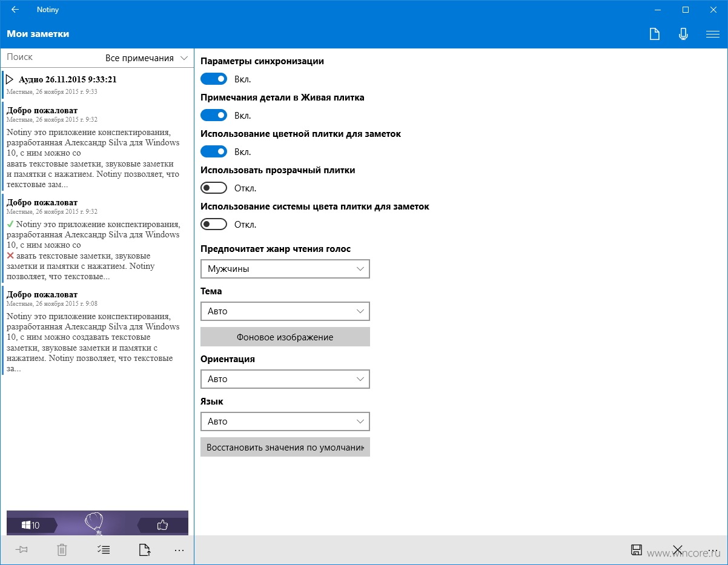The image size is (728, 565).
Task: Share or export the note
Action: coord(144,550)
